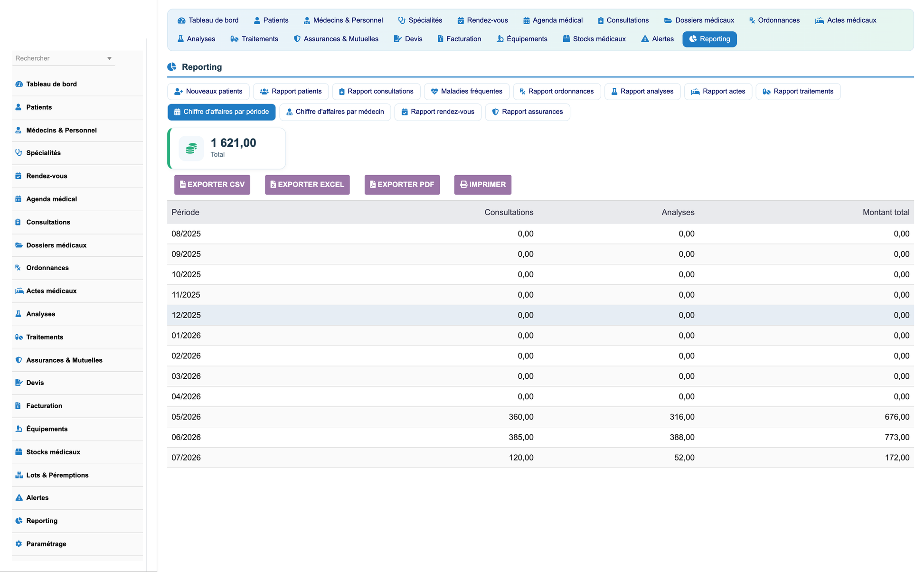This screenshot has width=924, height=572.
Task: Switch to Rapport consultations tab
Action: coord(376,92)
